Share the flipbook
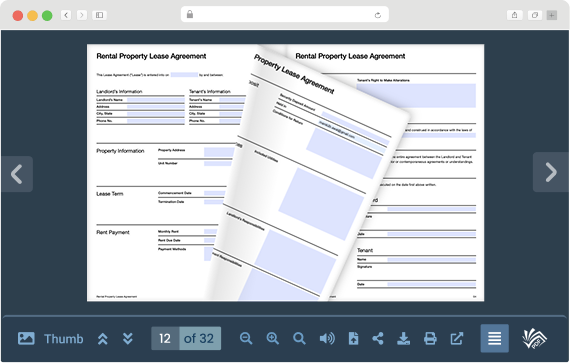The height and width of the screenshot is (363, 570). 378,338
